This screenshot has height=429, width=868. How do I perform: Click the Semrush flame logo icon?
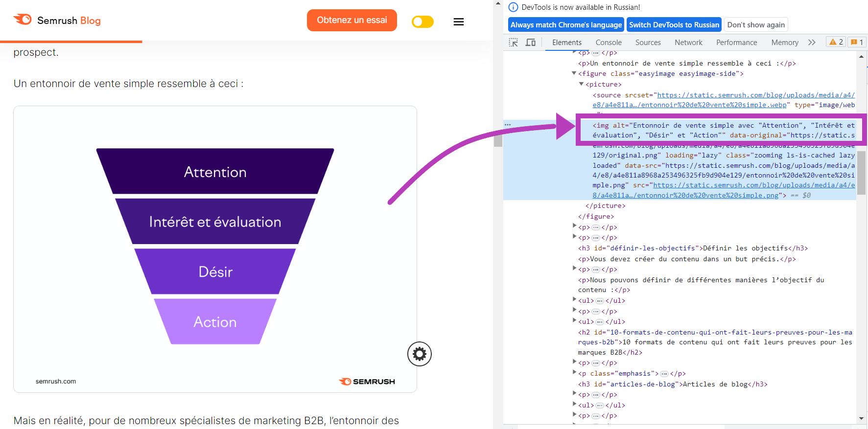(23, 20)
